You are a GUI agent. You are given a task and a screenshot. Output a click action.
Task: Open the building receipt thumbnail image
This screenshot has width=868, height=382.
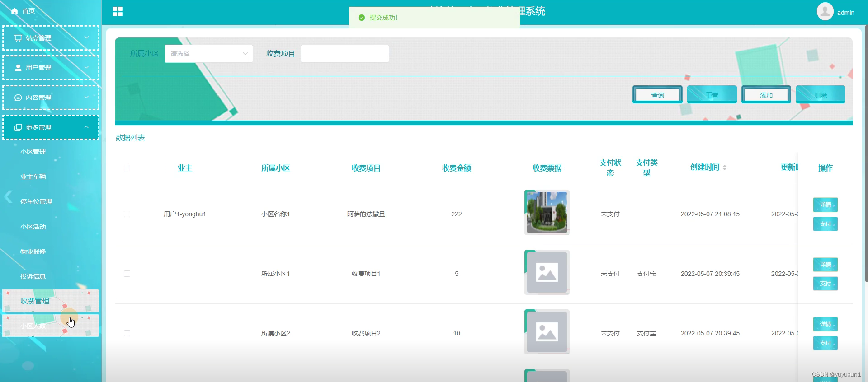pyautogui.click(x=547, y=212)
